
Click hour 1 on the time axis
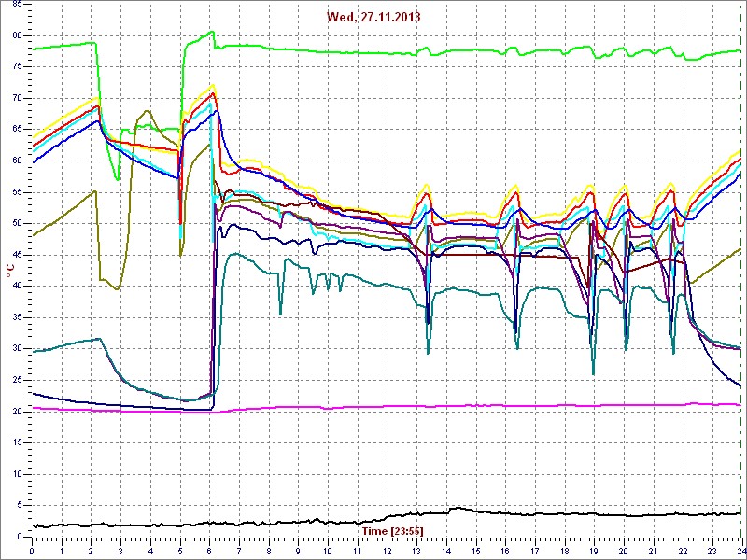(62, 551)
